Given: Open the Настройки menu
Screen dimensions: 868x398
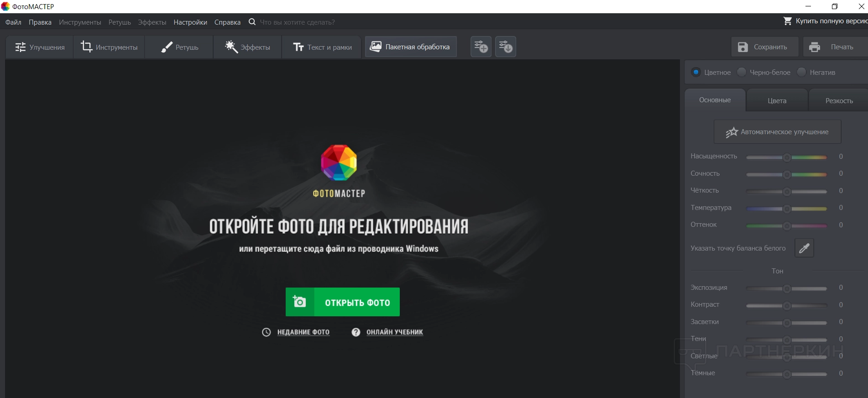Looking at the screenshot, I should pos(190,22).
